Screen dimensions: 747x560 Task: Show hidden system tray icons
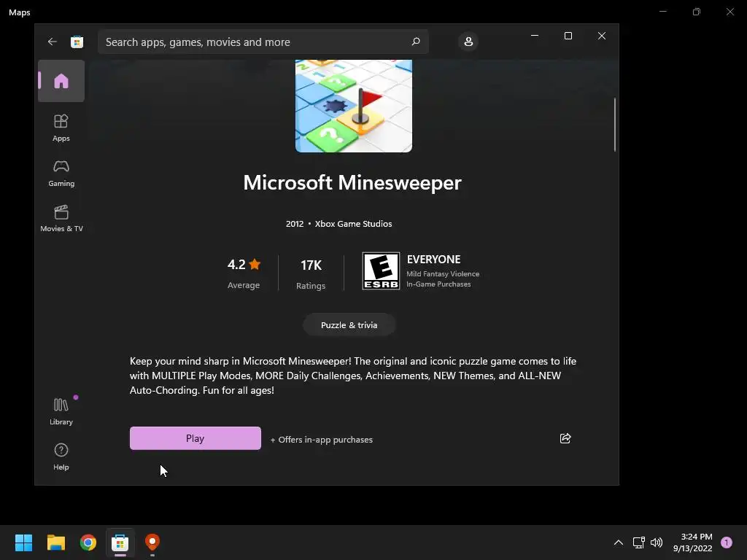point(619,542)
